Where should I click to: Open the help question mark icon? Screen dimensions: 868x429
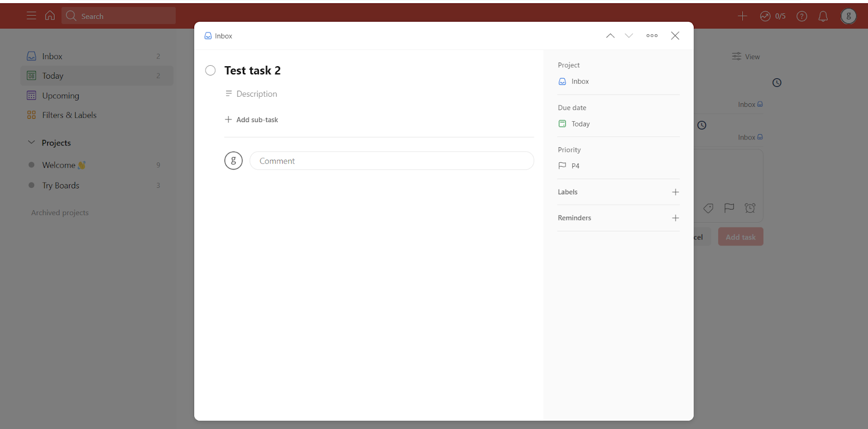(x=802, y=16)
